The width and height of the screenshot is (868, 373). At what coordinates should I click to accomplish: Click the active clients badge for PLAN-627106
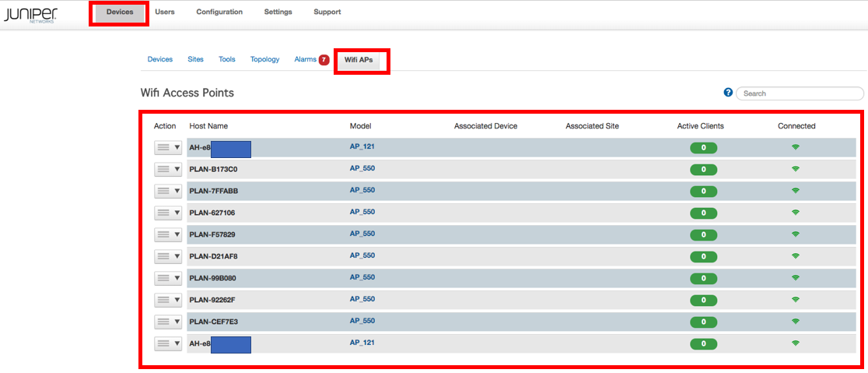[x=703, y=213]
